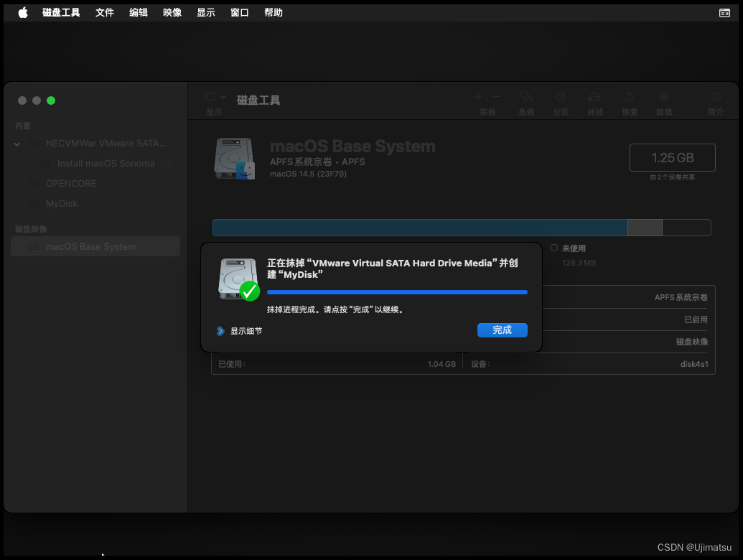743x560 pixels.
Task: Select Install macOS Sonoma volume
Action: [x=95, y=163]
